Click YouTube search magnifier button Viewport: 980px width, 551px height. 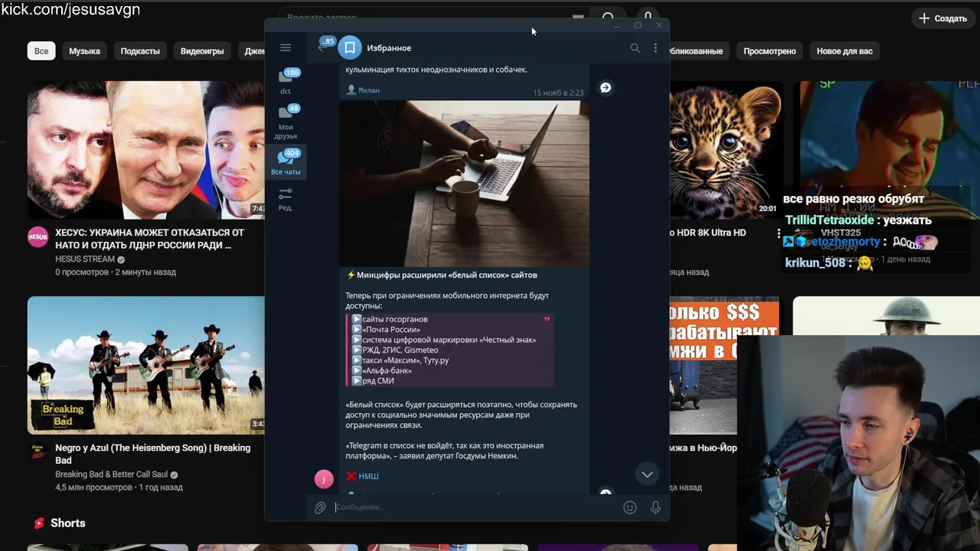coord(609,15)
